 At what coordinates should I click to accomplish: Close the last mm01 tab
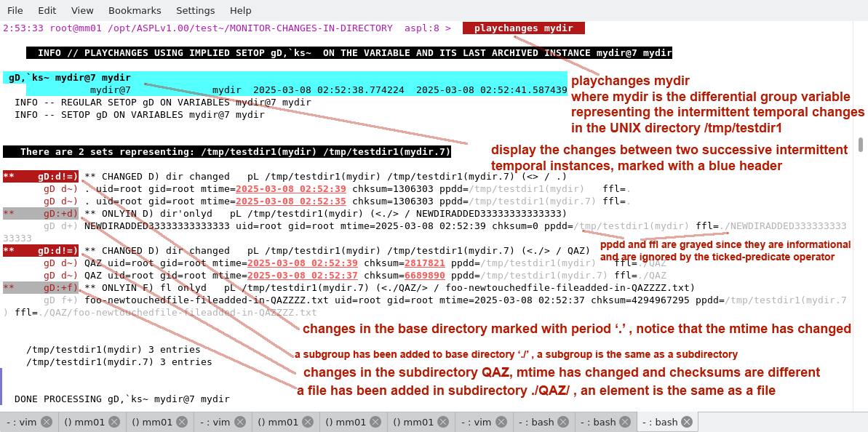point(443,422)
